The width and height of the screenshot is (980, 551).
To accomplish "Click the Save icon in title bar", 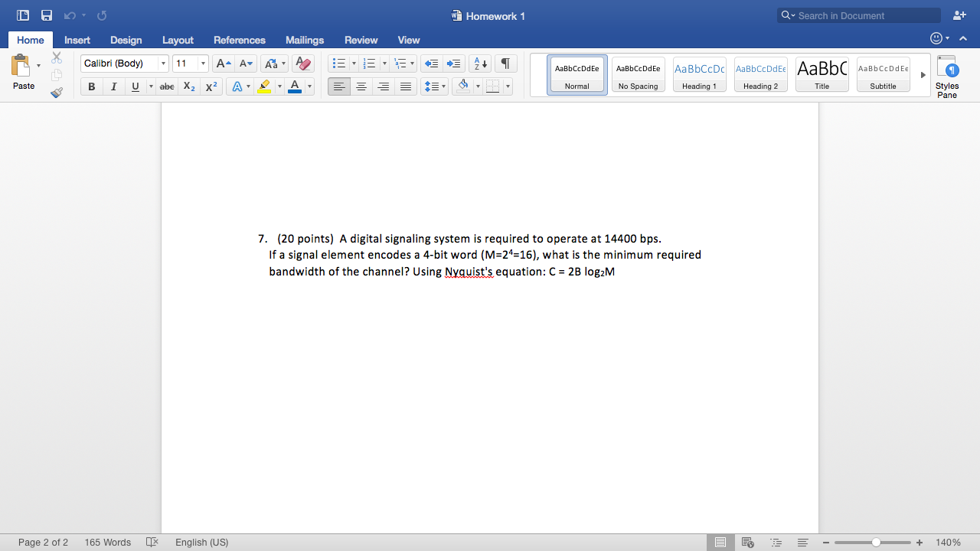I will (x=47, y=15).
